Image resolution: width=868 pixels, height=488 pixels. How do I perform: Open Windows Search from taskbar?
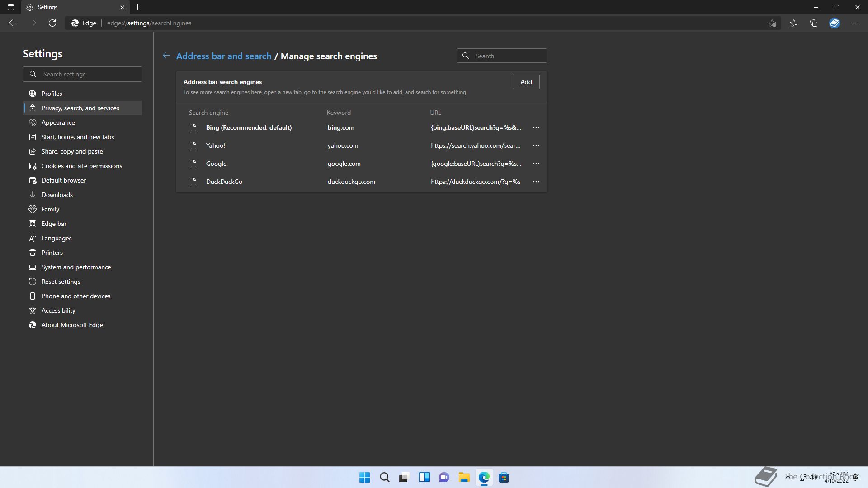point(384,477)
